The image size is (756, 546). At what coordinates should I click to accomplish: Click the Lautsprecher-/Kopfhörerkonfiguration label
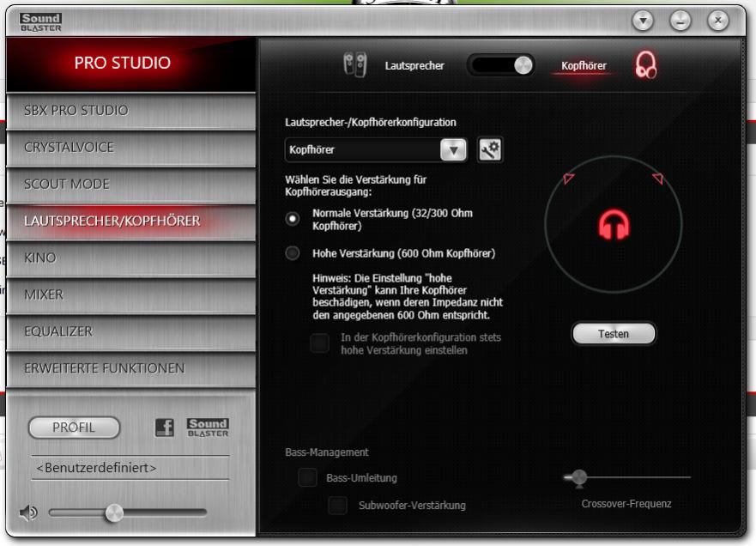click(x=371, y=123)
